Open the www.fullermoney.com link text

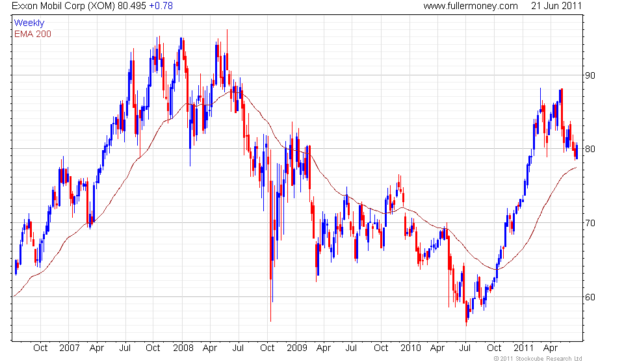[471, 6]
